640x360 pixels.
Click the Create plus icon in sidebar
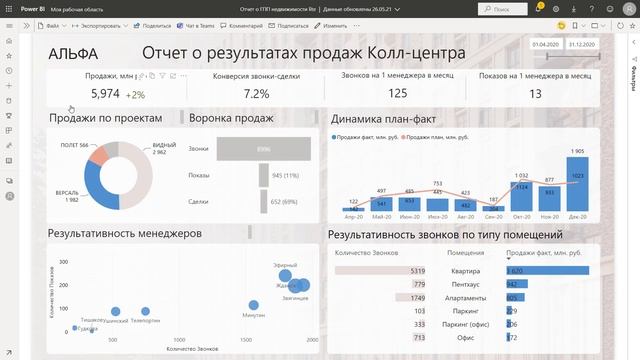tap(9, 86)
